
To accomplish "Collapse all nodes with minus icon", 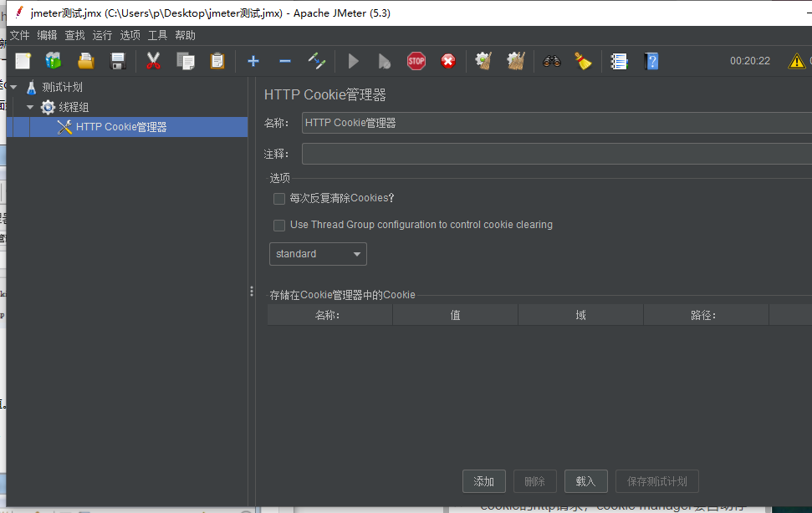I will click(285, 61).
